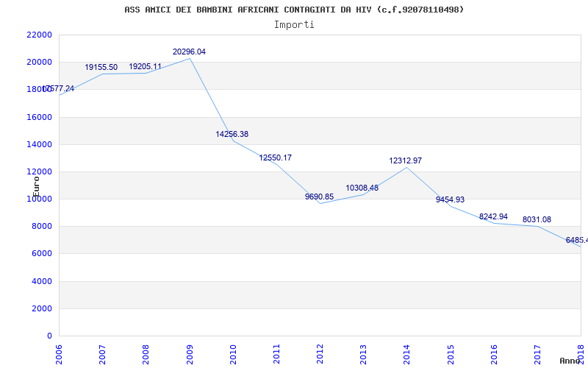588x368 pixels.
Task: Select the x-axis year 2007
Action: click(102, 354)
